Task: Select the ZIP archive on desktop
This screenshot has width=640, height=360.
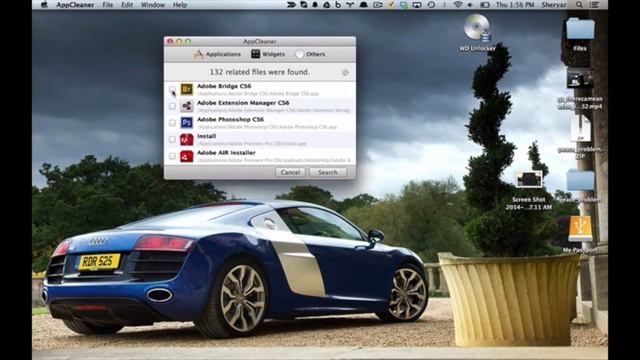Action: (580, 128)
